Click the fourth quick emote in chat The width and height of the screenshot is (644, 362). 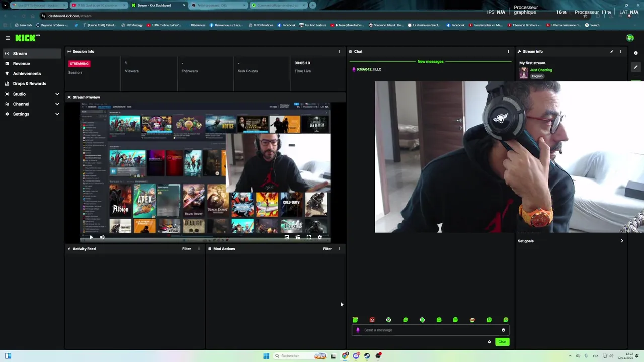pyautogui.click(x=406, y=320)
